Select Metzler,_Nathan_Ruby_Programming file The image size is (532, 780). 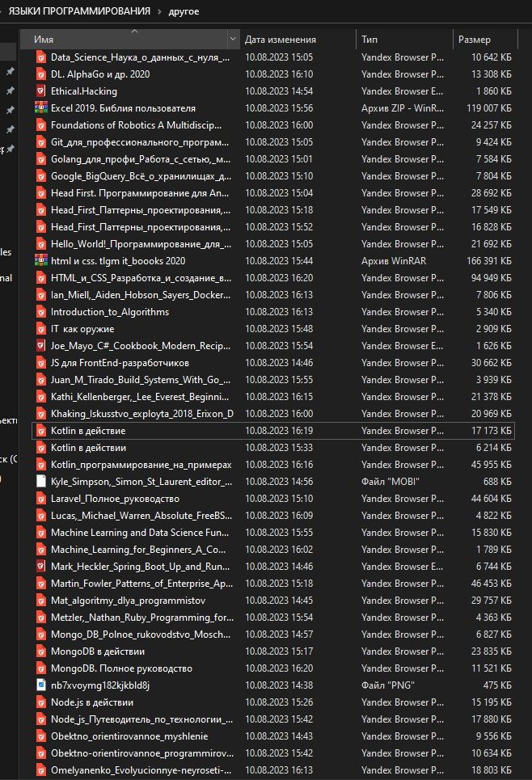coord(142,618)
